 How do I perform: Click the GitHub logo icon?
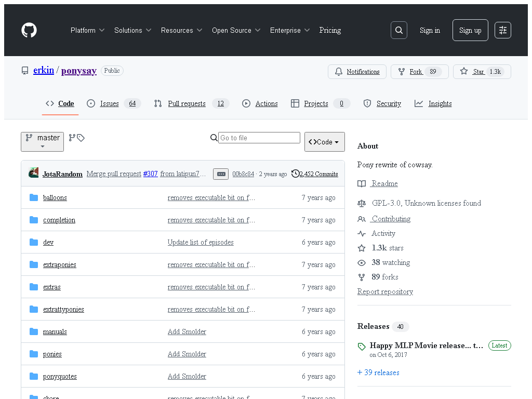pyautogui.click(x=29, y=30)
